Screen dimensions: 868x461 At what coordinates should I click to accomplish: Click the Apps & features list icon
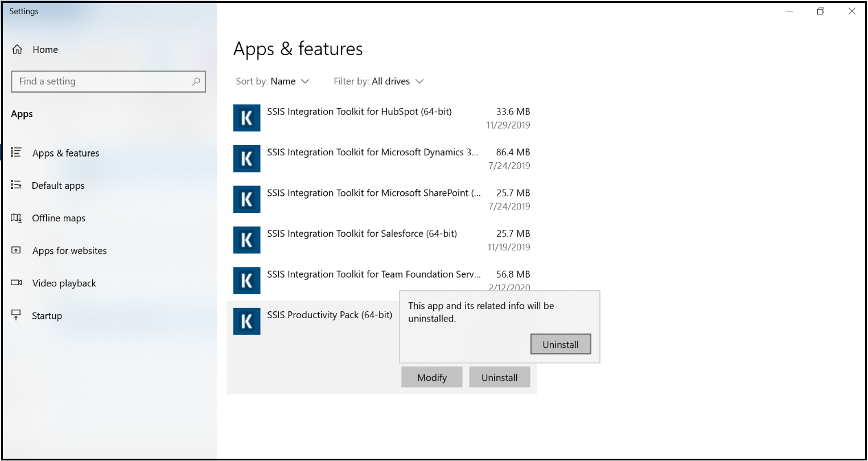(17, 153)
